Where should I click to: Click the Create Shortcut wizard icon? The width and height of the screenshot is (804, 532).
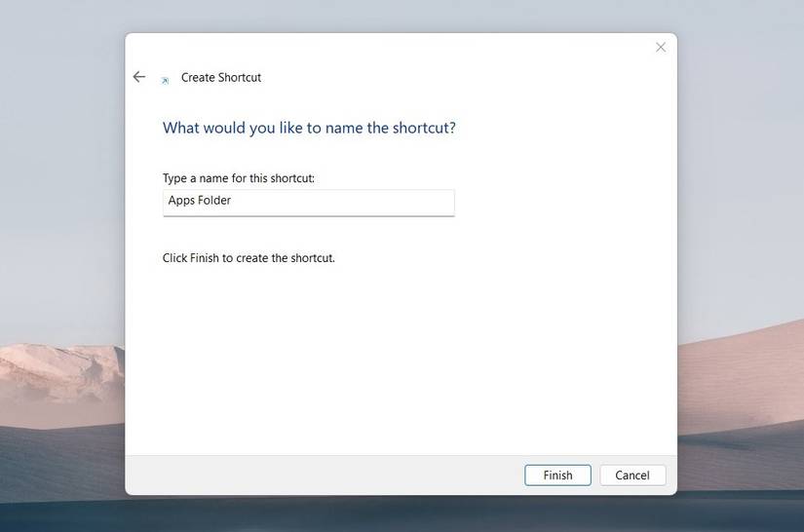tap(165, 81)
